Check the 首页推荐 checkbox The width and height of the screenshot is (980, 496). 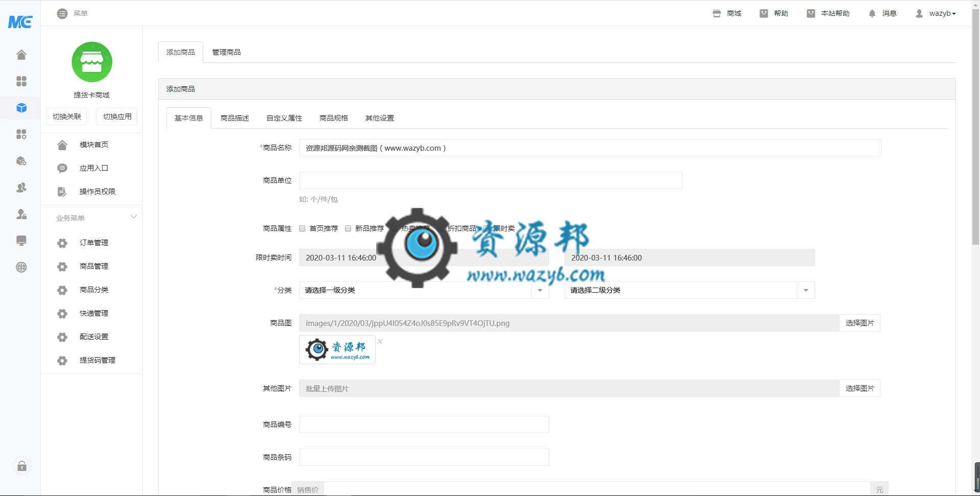302,228
